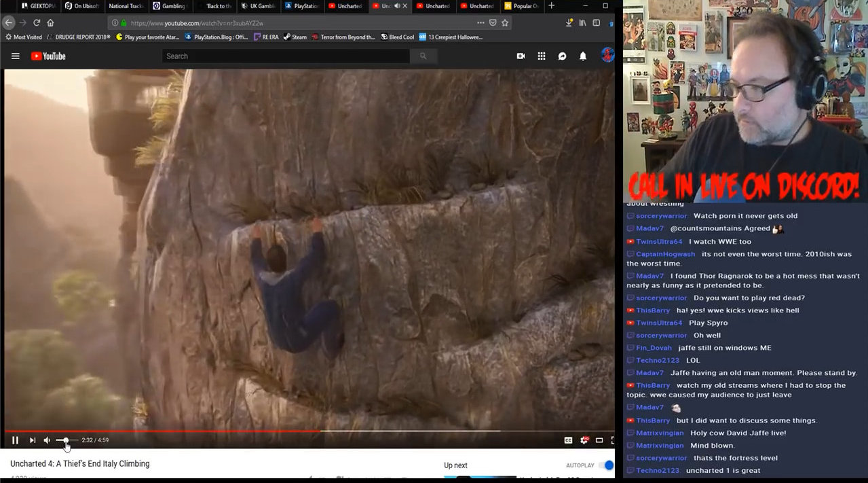Screen dimensions: 868x483
Task: Pause the YouTube video
Action: point(15,440)
